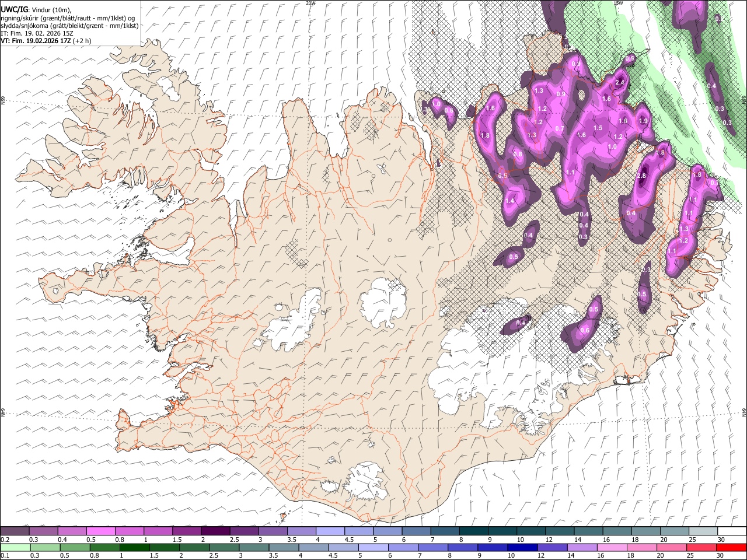Click the snow legend swatch between 1.5 and 2
This screenshot has height=560, width=747.
187,531
